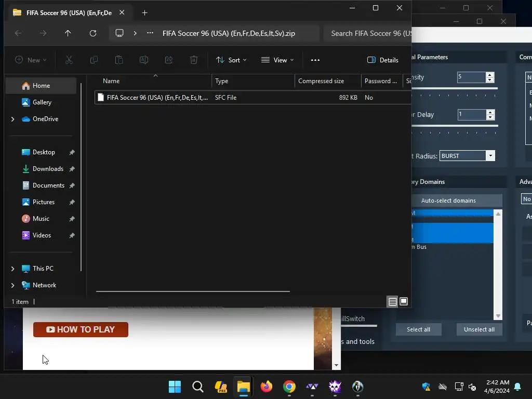This screenshot has width=532, height=399.
Task: Expand the This PC tree node
Action: pos(12,269)
